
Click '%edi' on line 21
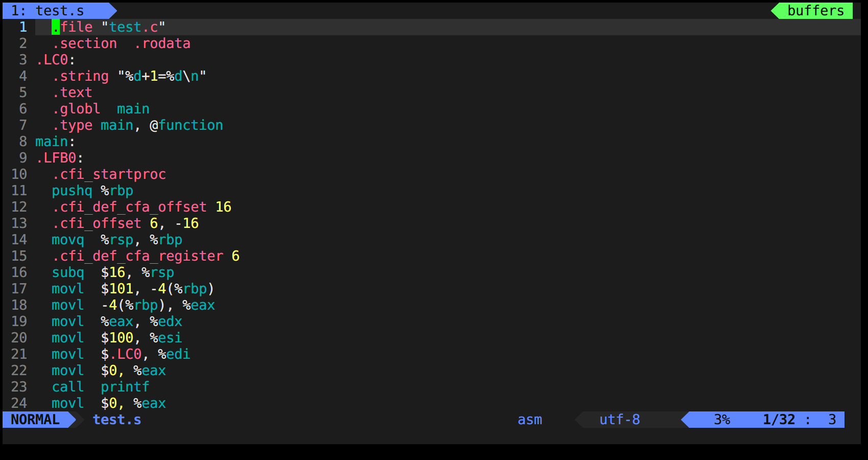pos(174,354)
